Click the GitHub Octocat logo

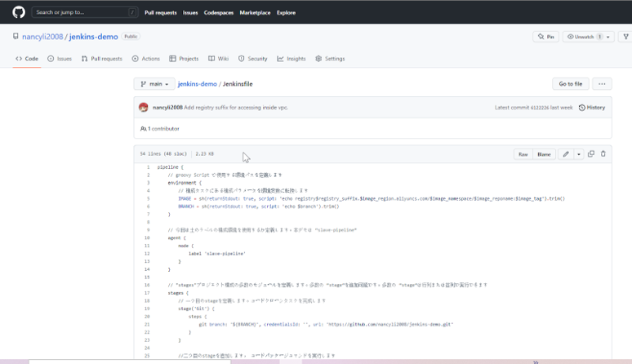coord(19,12)
